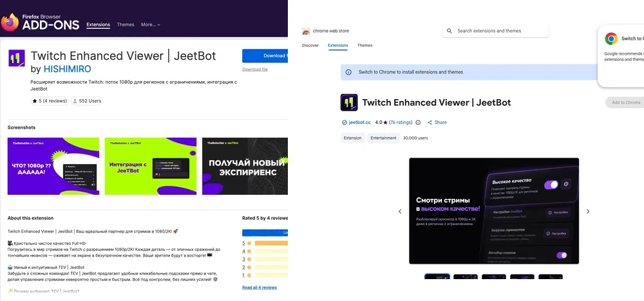
Task: Click the info icon in Switch to Chrome banner
Action: click(x=348, y=72)
